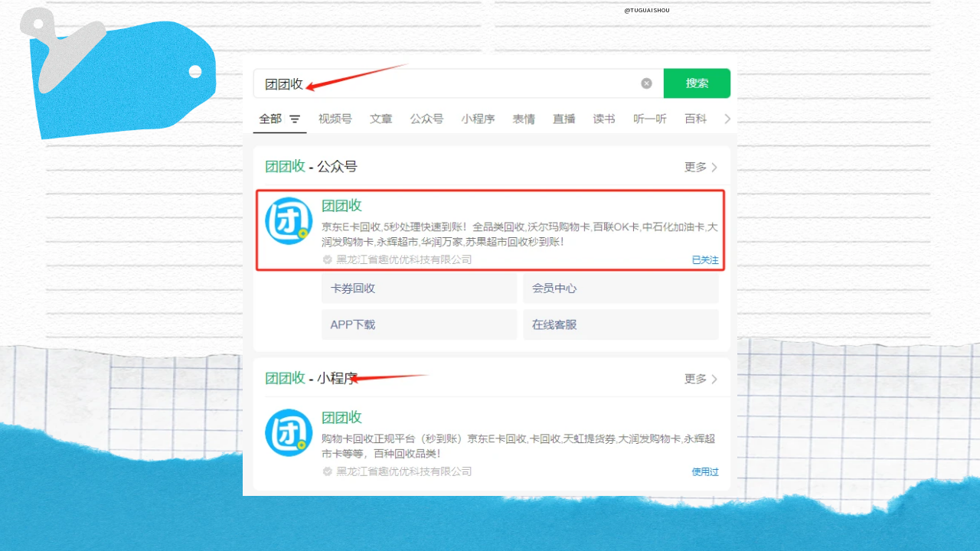Open the 团团收 小程序 title link
Screen dimensions: 980x551
[341, 418]
